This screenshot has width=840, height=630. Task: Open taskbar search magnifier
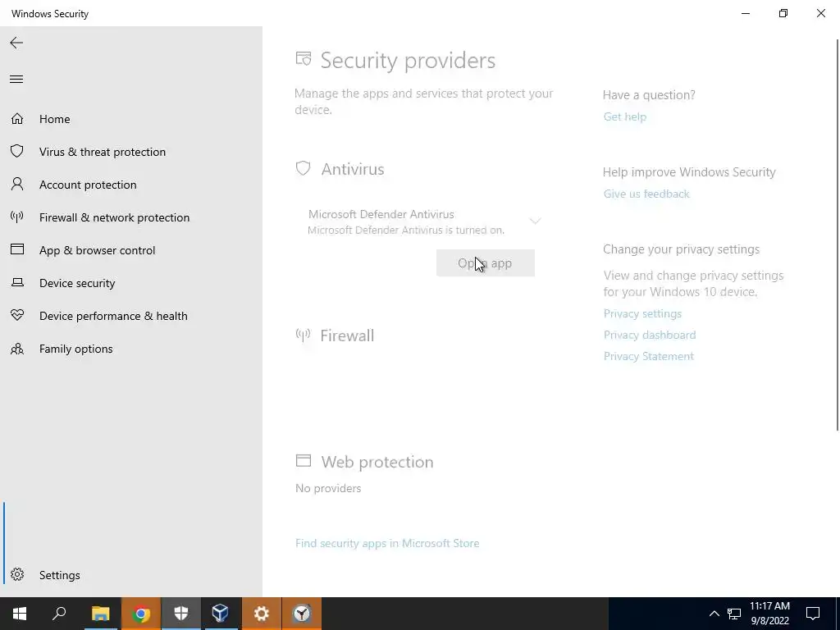click(x=59, y=614)
